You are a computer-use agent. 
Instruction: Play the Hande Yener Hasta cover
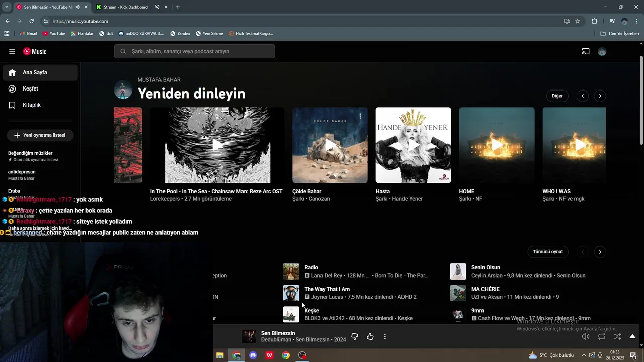click(414, 145)
